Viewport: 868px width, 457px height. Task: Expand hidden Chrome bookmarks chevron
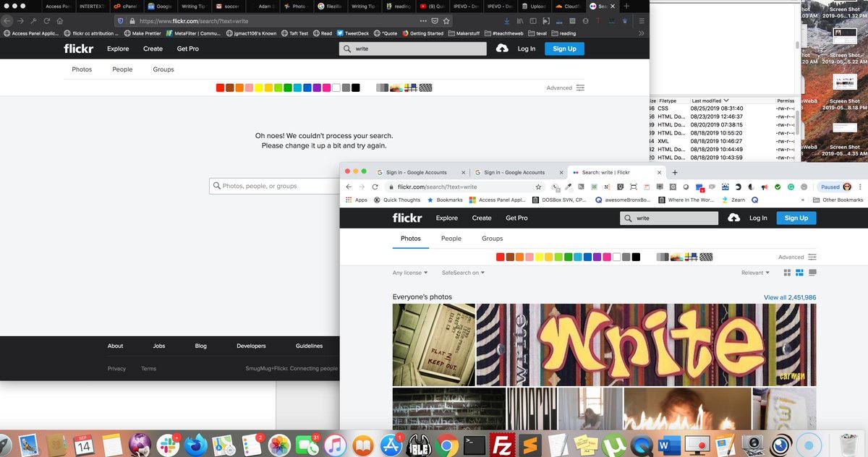pos(802,200)
